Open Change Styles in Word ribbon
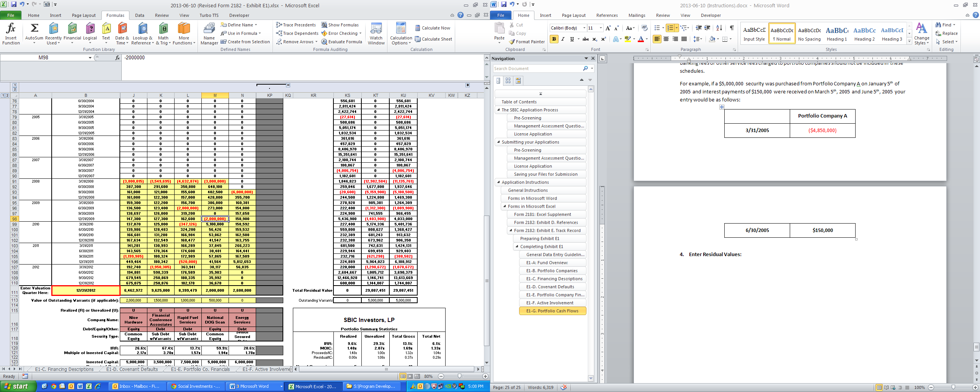 point(921,33)
